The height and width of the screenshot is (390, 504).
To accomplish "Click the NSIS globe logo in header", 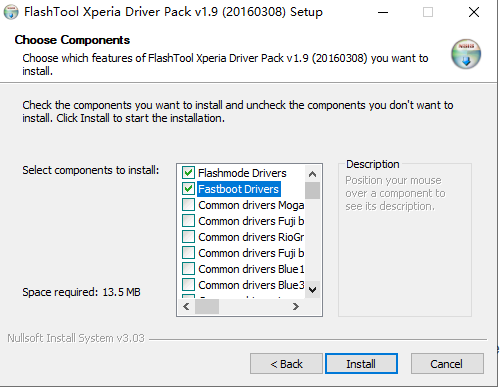I will tap(466, 54).
